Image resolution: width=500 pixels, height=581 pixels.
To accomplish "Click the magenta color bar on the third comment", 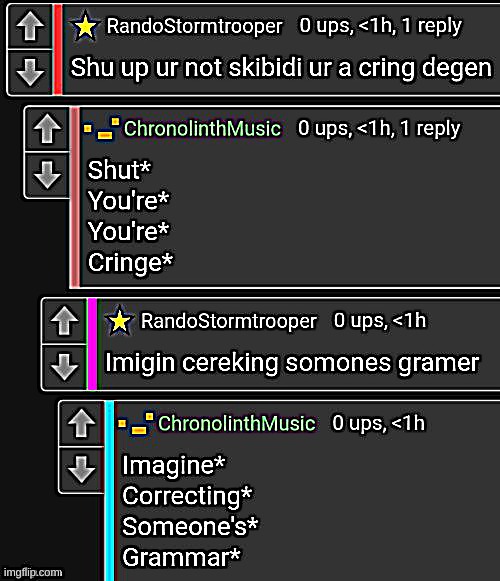I will 92,344.
